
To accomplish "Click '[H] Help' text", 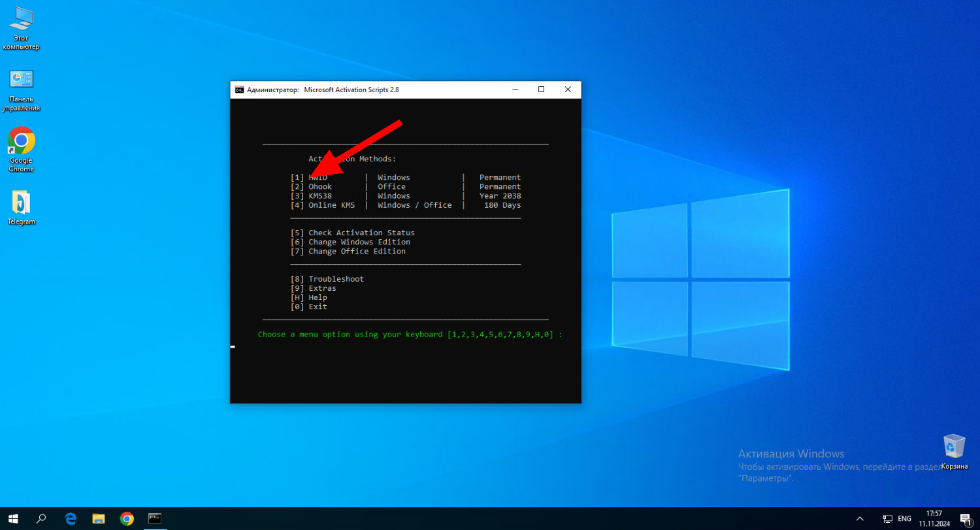I will coord(308,297).
